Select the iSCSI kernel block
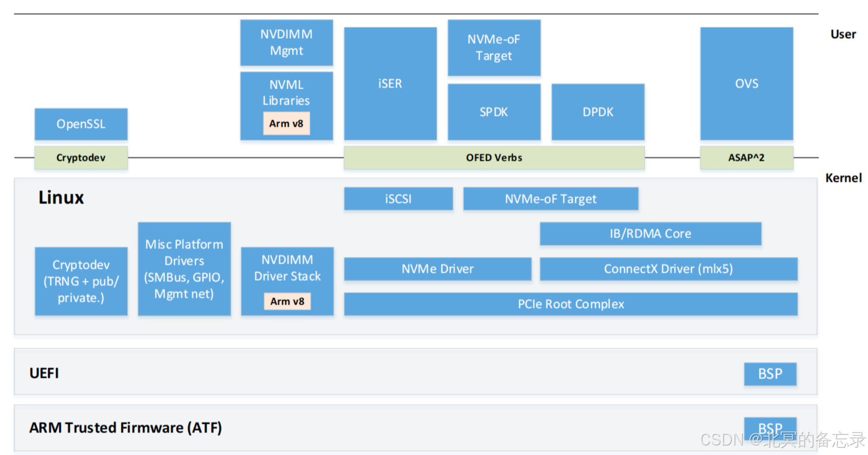The image size is (868, 455). (399, 199)
